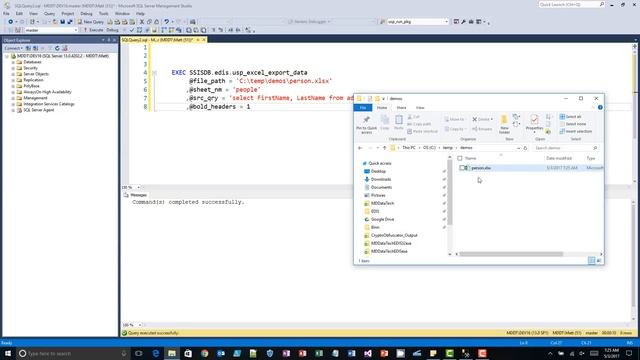This screenshot has height=360, width=640.
Task: Select AlwaysOn High Availability folder
Action: coord(47,92)
